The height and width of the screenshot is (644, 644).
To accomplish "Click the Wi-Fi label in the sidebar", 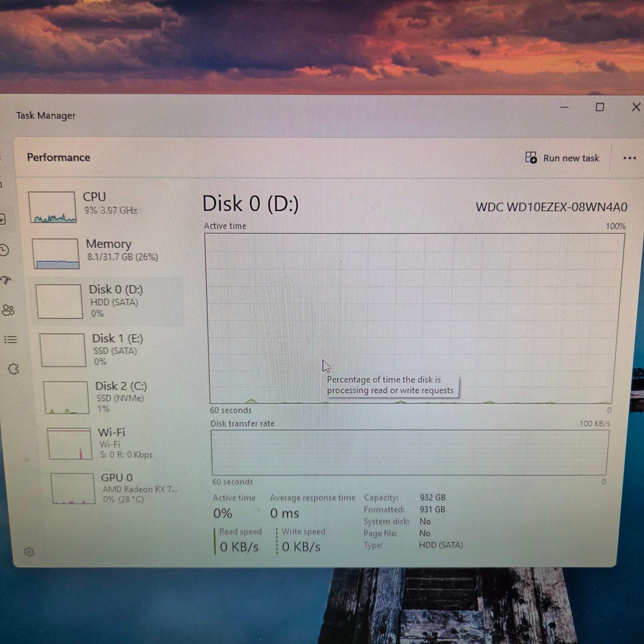I will click(x=111, y=432).
